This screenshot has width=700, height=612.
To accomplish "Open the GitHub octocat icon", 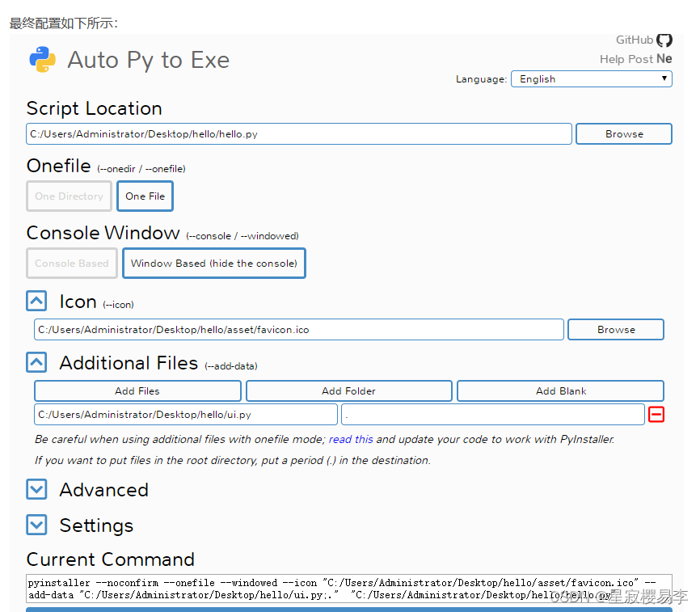I will (664, 40).
